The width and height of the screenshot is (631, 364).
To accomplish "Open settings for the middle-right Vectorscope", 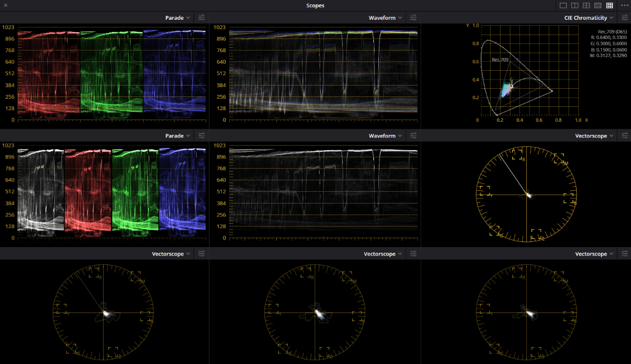I will click(x=624, y=135).
